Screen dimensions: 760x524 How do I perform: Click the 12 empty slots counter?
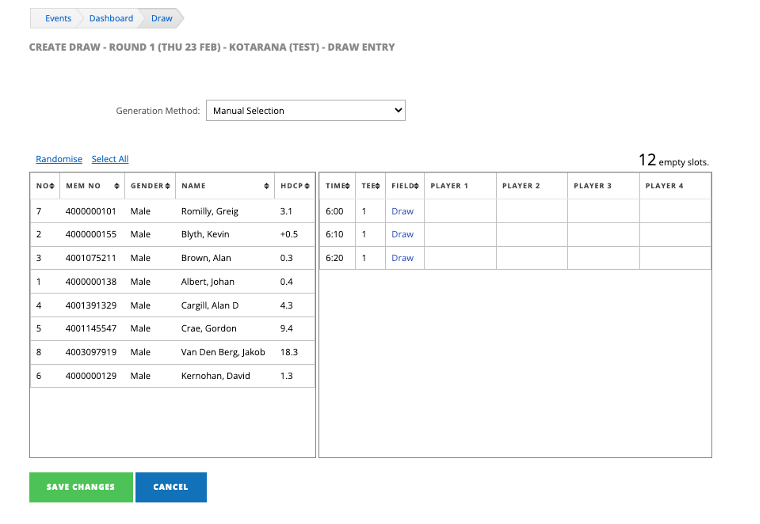[674, 160]
